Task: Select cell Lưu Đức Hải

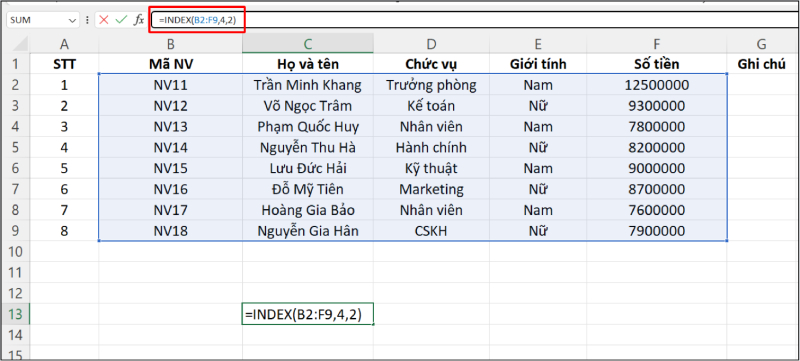Action: 308,168
